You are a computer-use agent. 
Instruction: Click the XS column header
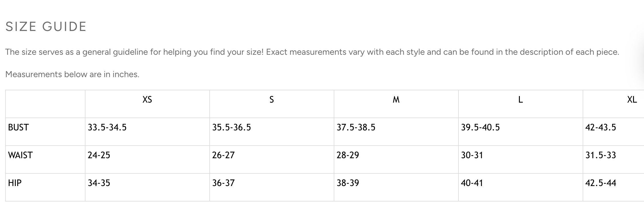coord(147,100)
